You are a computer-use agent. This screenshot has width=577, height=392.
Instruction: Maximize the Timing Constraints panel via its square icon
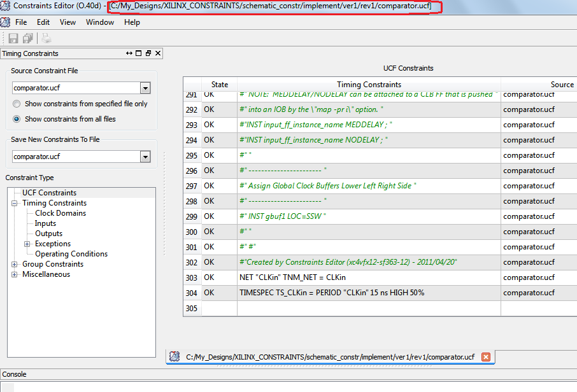click(x=139, y=53)
